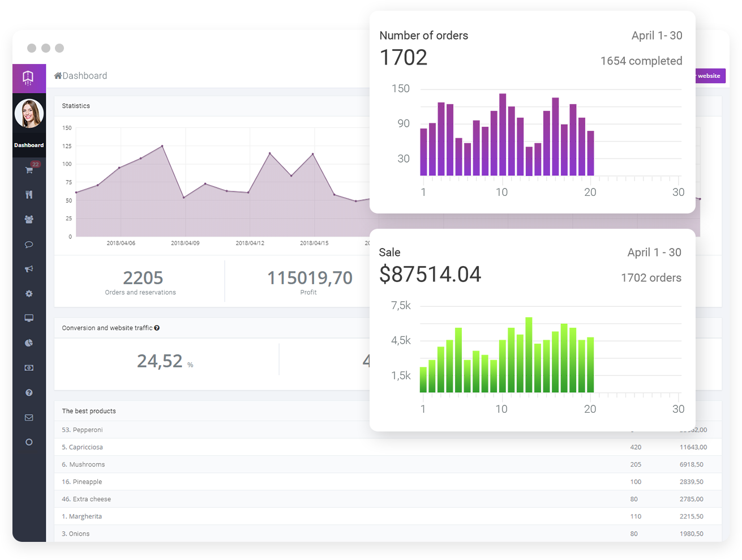
Task: Select the Margherita product row
Action: coord(82,516)
